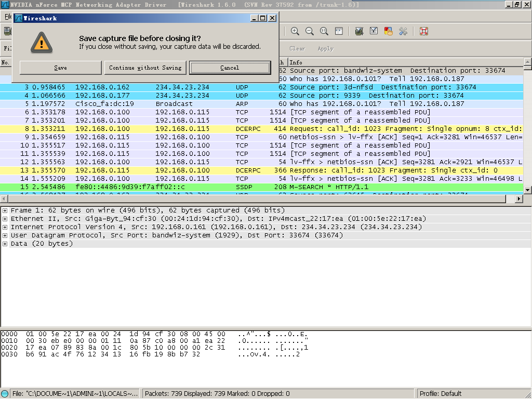Click the Frame 1 summary line text
The height and width of the screenshot is (399, 532).
[148, 210]
